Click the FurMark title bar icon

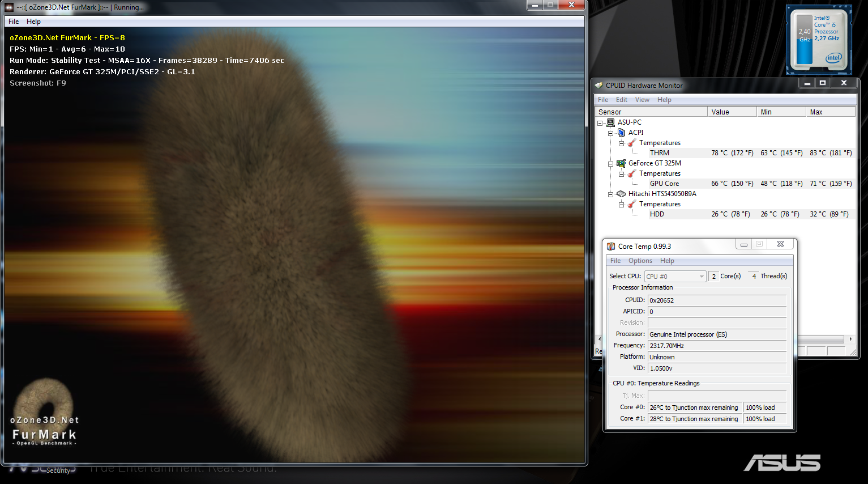pos(9,7)
